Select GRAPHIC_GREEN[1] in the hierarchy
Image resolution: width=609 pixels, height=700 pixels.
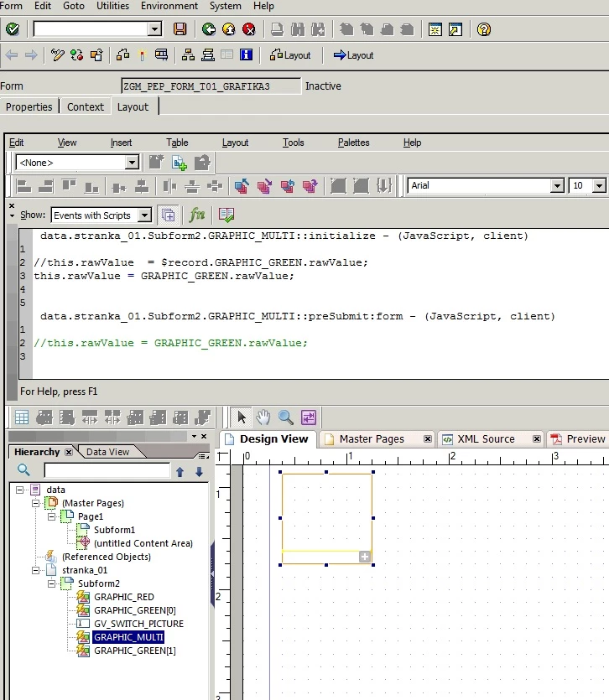[134, 651]
